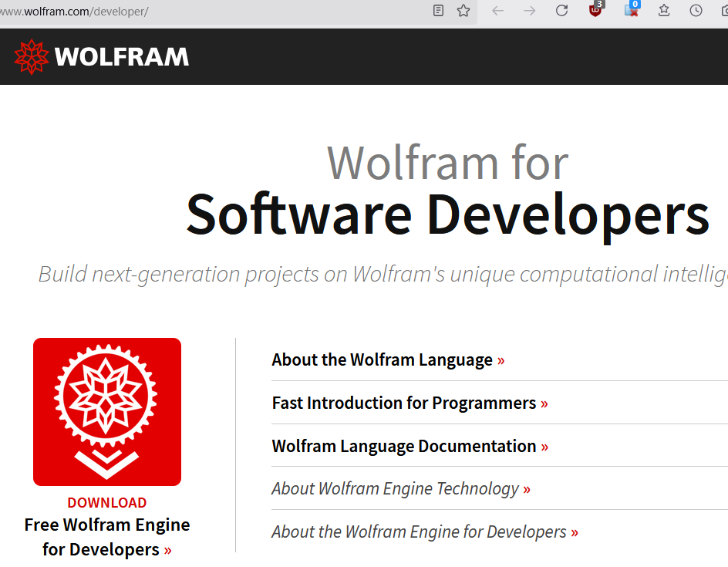This screenshot has height=567, width=728.
Task: Open the uBlock Origin shield extension
Action: click(x=595, y=9)
